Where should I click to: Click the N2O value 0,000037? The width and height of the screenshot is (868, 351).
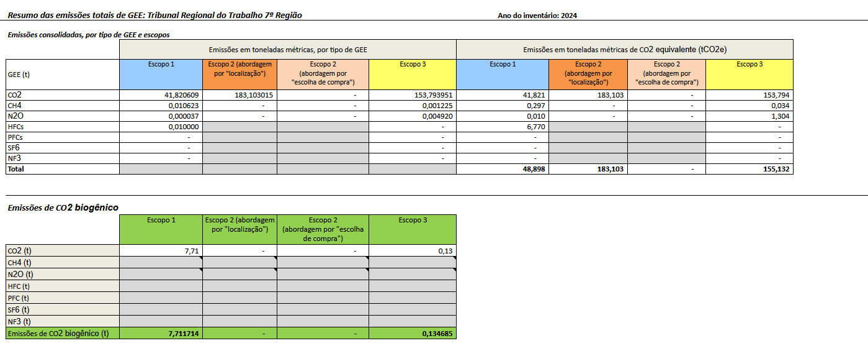click(161, 116)
